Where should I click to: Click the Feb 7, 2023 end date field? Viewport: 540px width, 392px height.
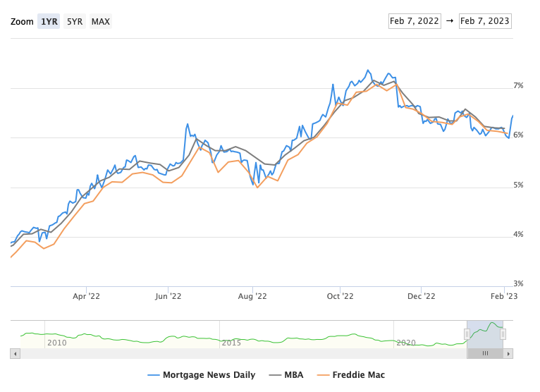pos(484,20)
